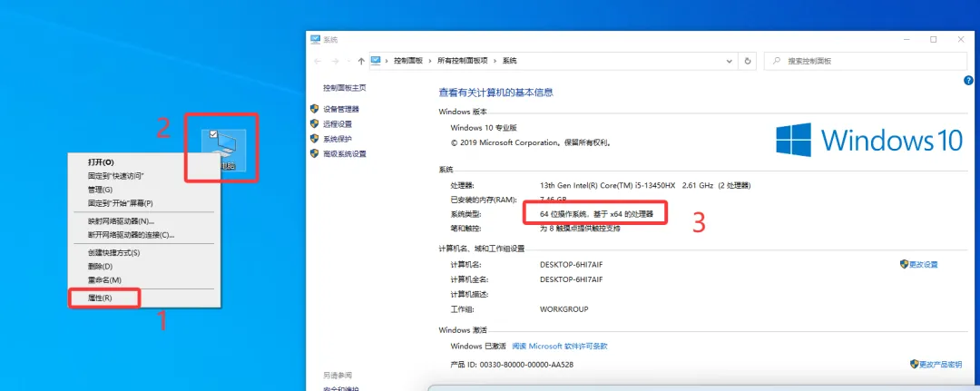Click the System window title bar icon
980x391 pixels.
(316, 39)
